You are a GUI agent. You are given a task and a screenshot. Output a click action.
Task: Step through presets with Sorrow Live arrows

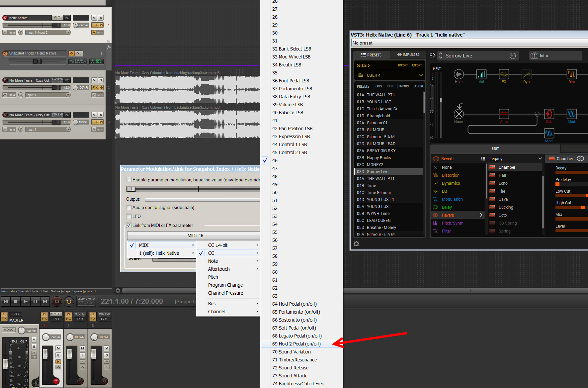pos(441,56)
